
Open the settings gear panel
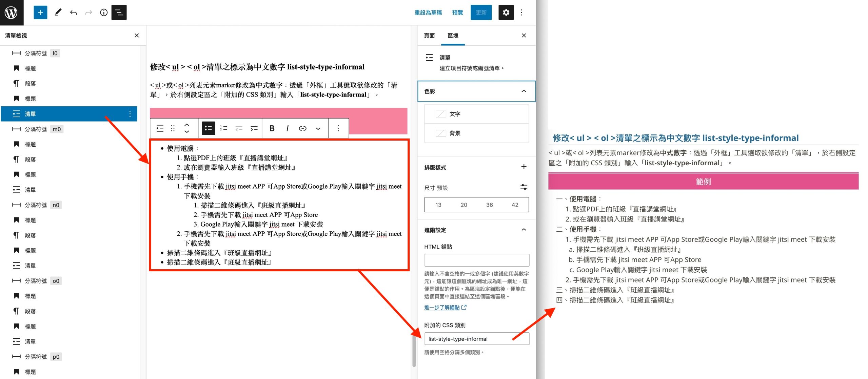[x=506, y=13]
